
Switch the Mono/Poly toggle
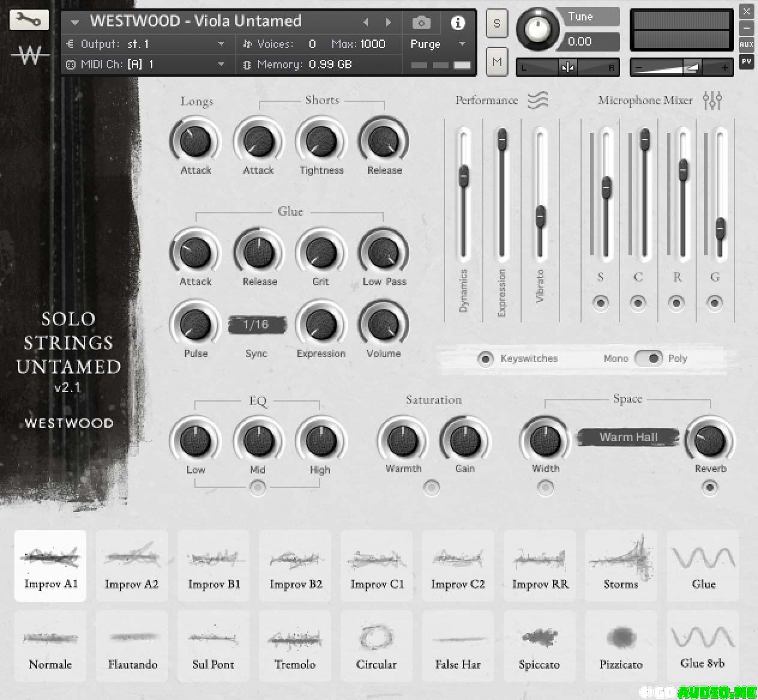click(x=648, y=358)
